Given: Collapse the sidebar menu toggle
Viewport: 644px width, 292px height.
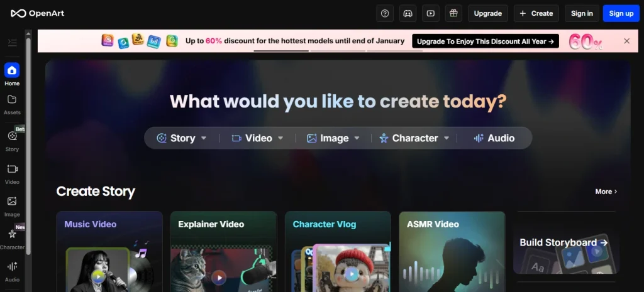Looking at the screenshot, I should (12, 43).
